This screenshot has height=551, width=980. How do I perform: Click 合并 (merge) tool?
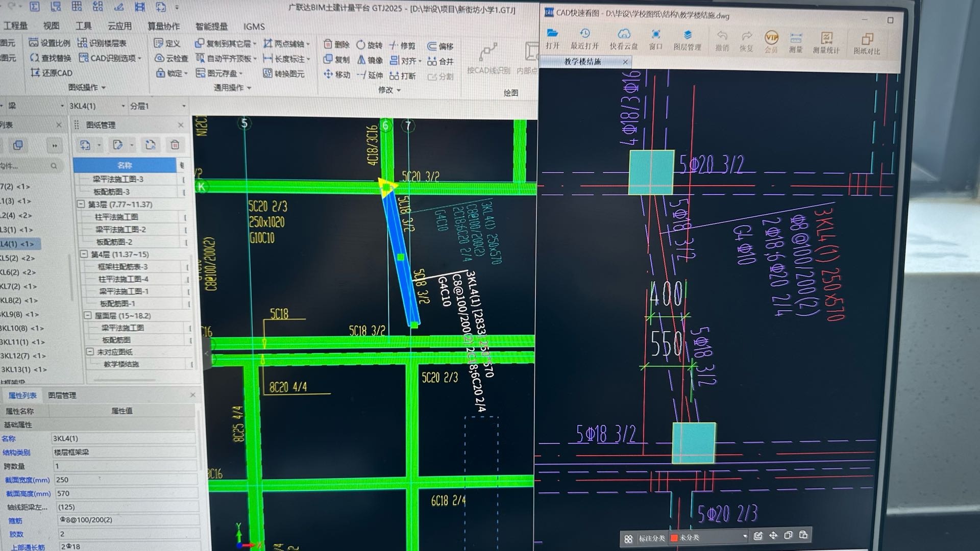coord(440,61)
